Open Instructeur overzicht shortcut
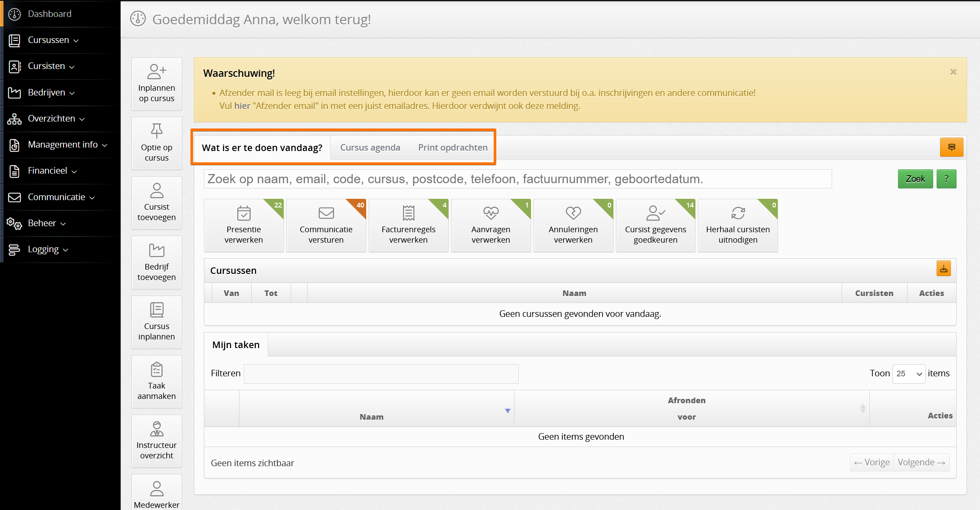The width and height of the screenshot is (980, 510). [157, 441]
